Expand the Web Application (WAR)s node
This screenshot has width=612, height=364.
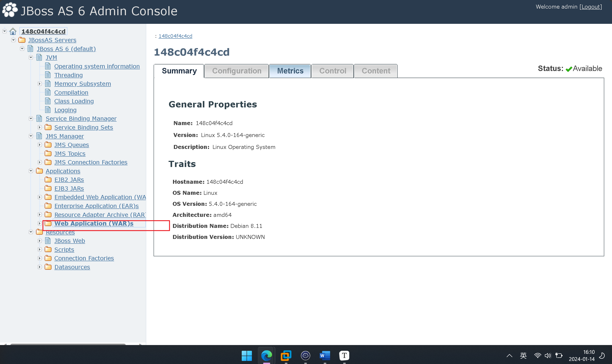[x=40, y=223]
